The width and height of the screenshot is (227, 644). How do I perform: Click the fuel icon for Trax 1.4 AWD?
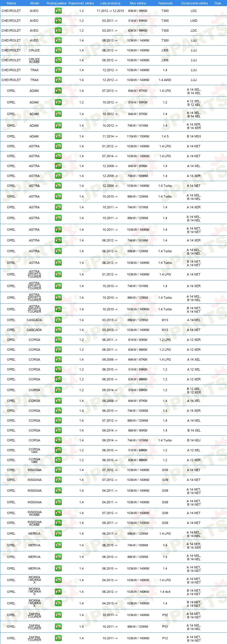coord(58,80)
